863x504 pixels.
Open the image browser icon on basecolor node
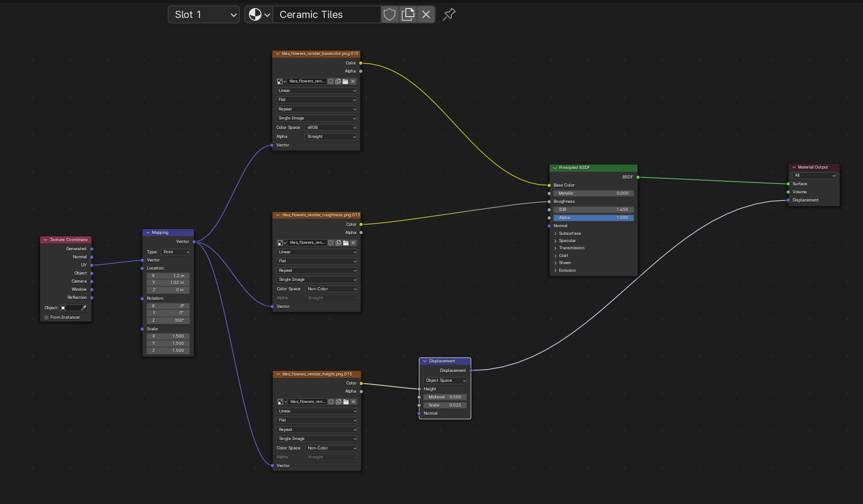pos(280,82)
